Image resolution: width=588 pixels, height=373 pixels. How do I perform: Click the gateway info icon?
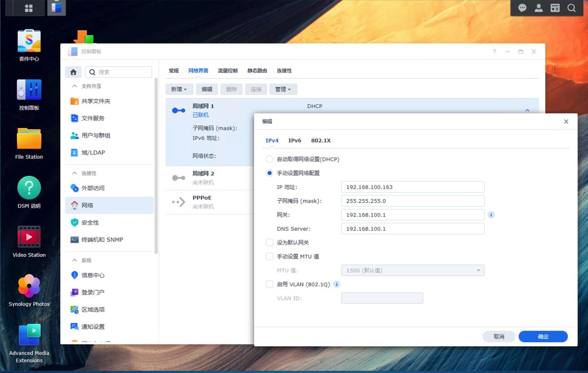point(491,215)
